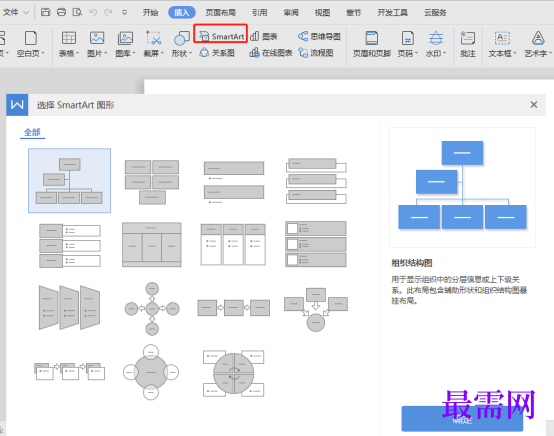Insert a 流程图 flowchart
This screenshot has width=554, height=436.
tap(316, 53)
